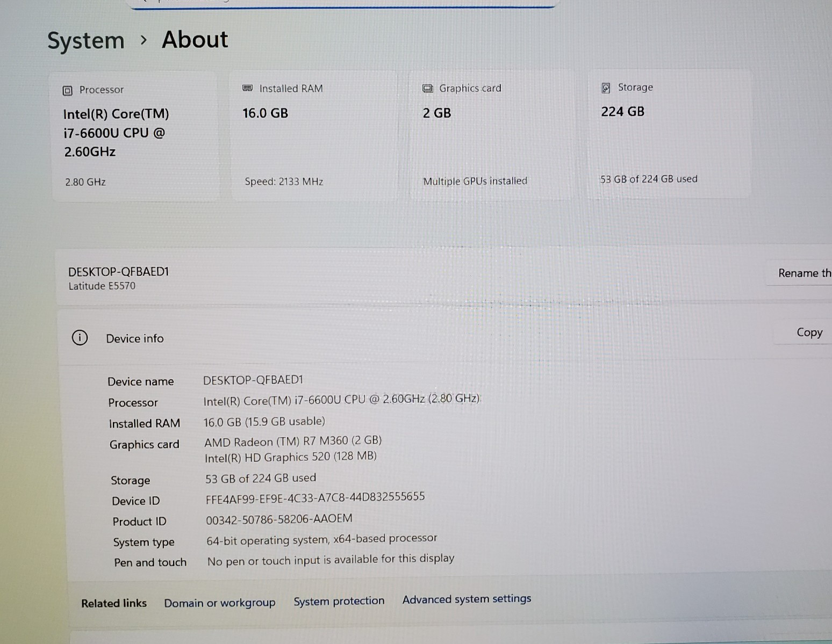Open the Processor summary card
Screen dimensions: 832x644
(136, 136)
